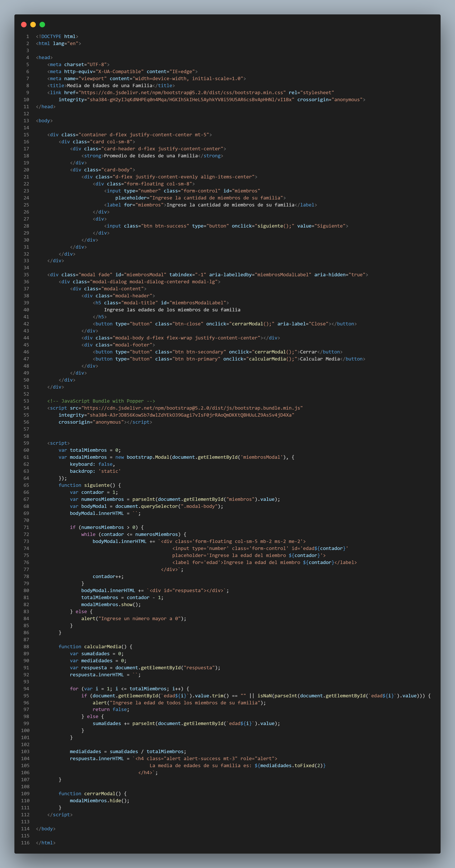Click the div id="respuesta" template line
The height and width of the screenshot is (868, 455).
(155, 590)
